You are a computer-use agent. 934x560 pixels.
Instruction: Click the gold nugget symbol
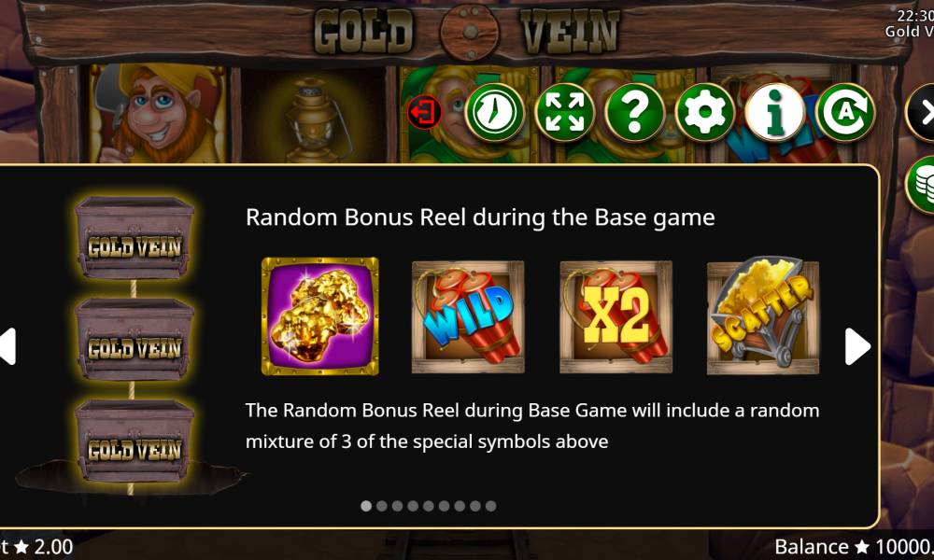coord(319,316)
